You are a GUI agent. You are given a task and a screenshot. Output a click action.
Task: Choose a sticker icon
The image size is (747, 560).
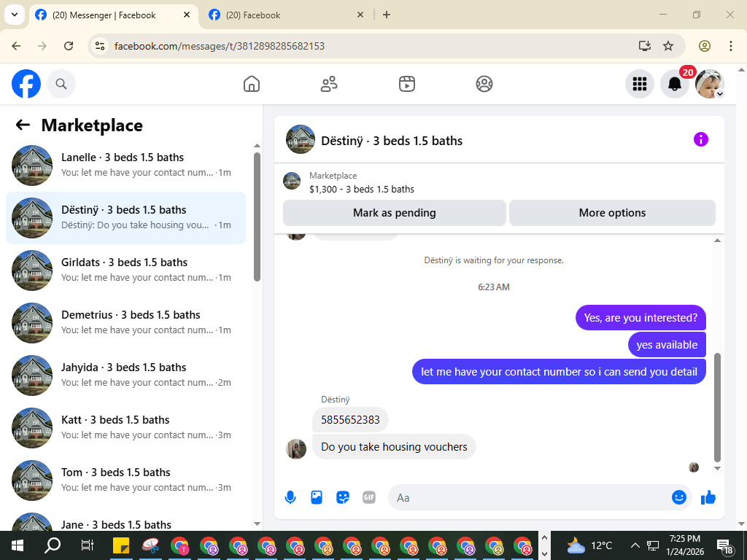click(x=343, y=497)
